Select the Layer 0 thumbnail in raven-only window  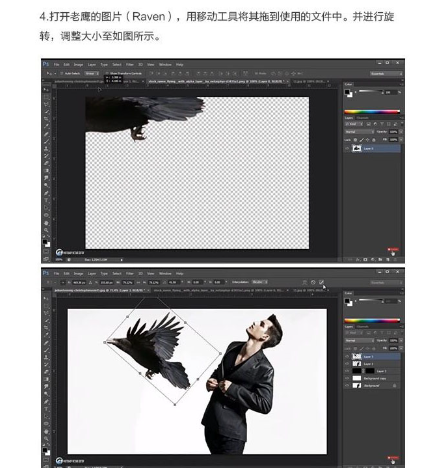click(357, 148)
